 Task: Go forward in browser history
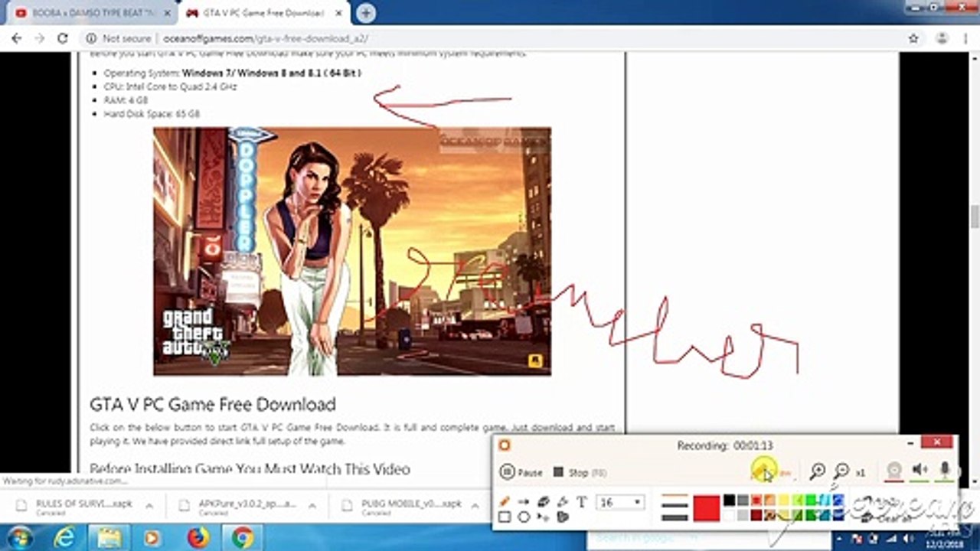tap(40, 38)
